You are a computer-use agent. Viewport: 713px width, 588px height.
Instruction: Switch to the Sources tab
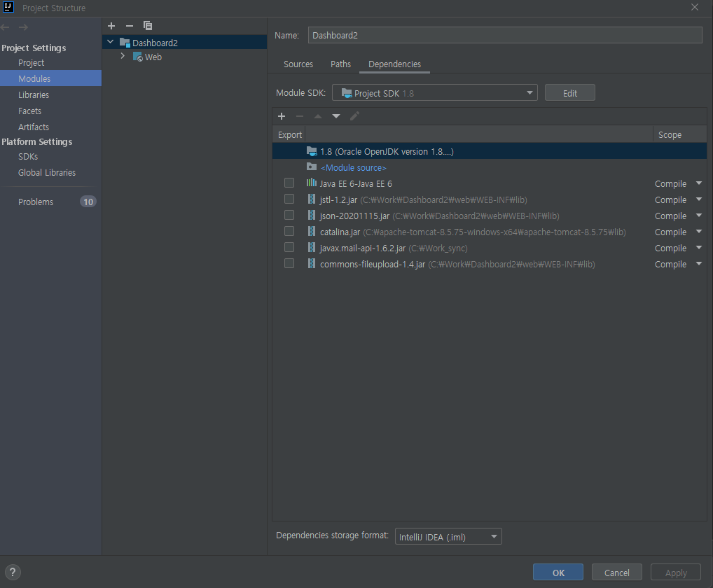(298, 64)
